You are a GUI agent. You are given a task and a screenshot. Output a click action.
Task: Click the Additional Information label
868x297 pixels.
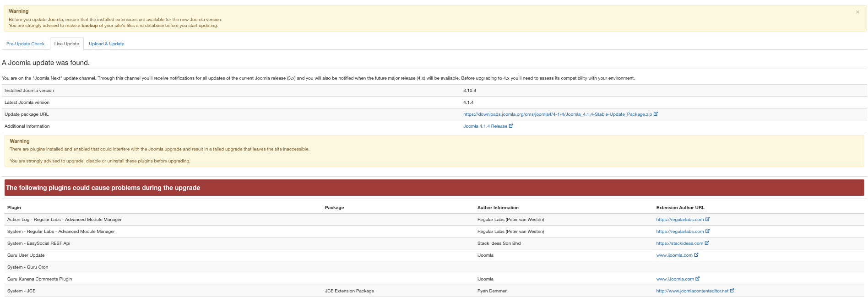click(27, 126)
